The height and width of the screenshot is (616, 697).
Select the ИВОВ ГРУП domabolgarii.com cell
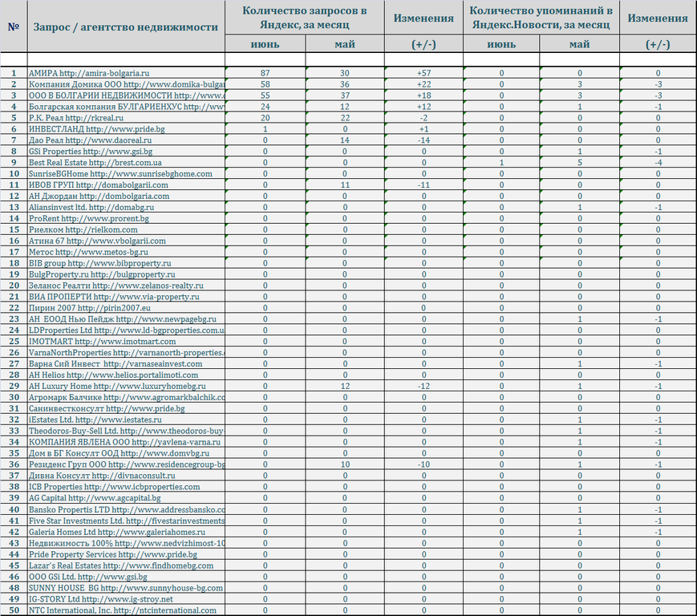click(x=126, y=185)
